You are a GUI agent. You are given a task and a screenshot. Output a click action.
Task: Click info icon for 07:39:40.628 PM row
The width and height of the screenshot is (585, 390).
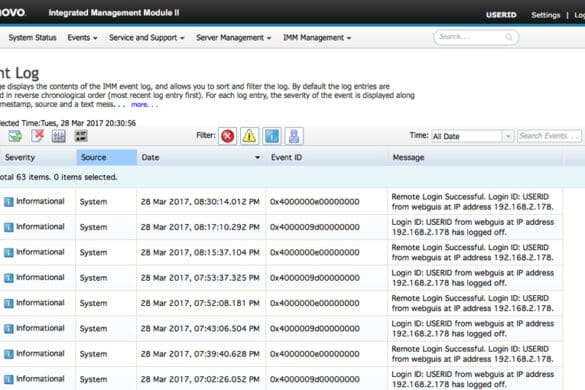click(x=9, y=354)
